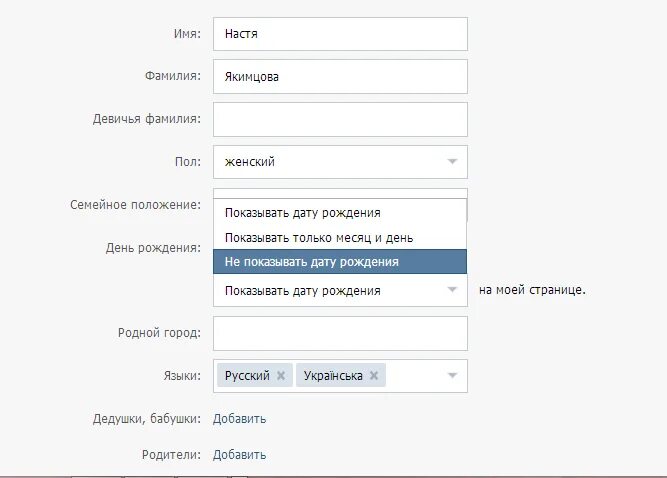Click empty space in Языки field
The height and width of the screenshot is (478, 667).
pyautogui.click(x=415, y=376)
